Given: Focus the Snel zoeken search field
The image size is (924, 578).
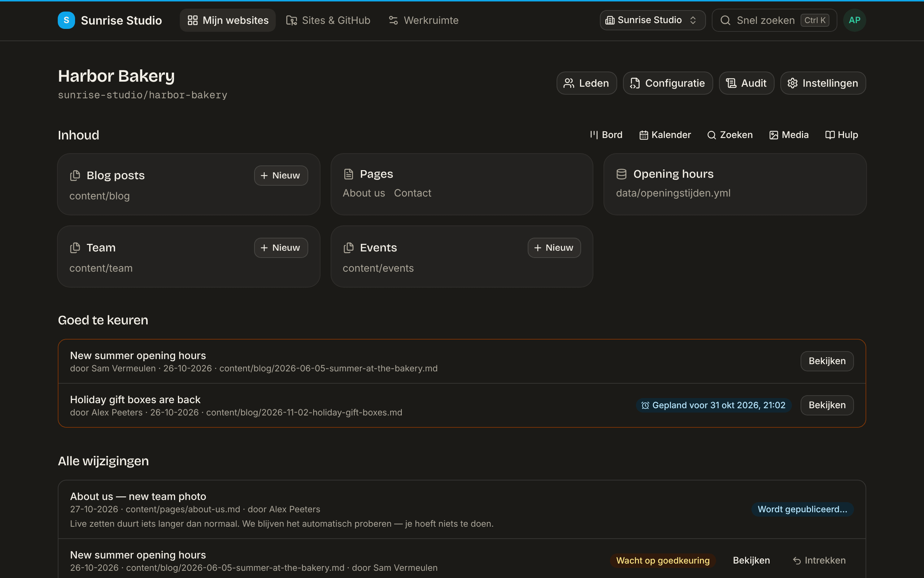Looking at the screenshot, I should 774,20.
